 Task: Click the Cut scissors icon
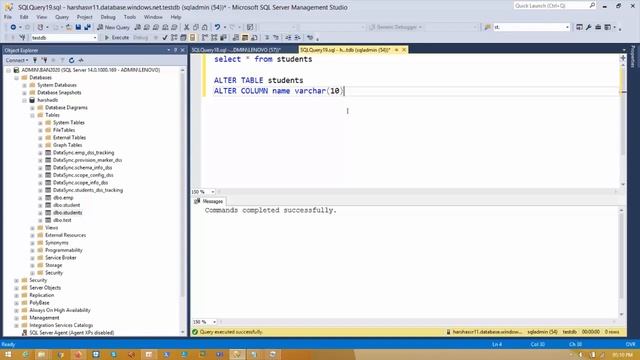tap(186, 27)
